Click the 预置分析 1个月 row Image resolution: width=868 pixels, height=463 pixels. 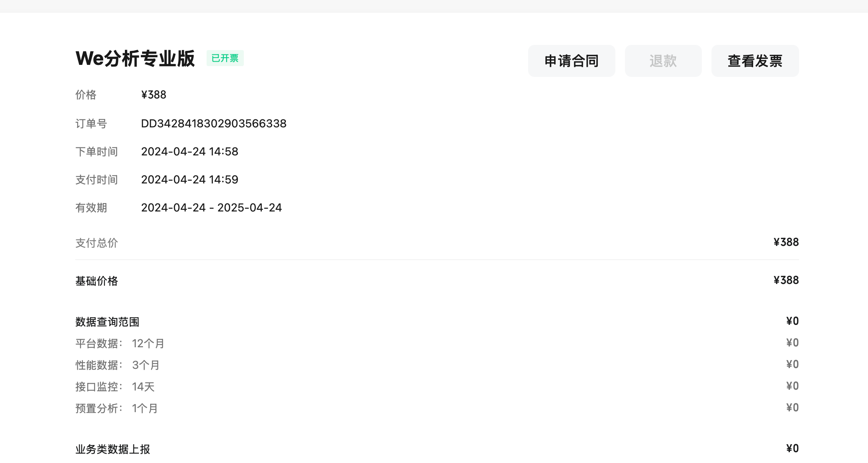click(117, 408)
